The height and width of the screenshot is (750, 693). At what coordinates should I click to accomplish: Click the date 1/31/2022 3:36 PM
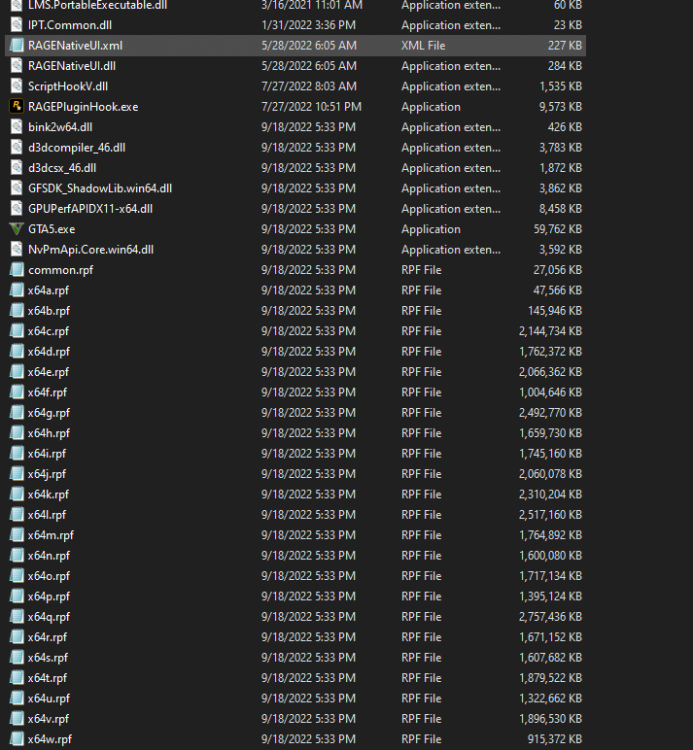308,25
